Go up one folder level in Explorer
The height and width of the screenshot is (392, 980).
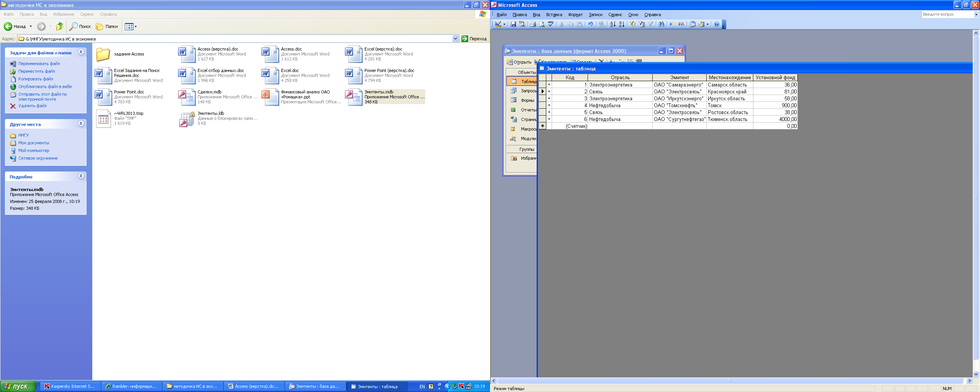[x=59, y=26]
